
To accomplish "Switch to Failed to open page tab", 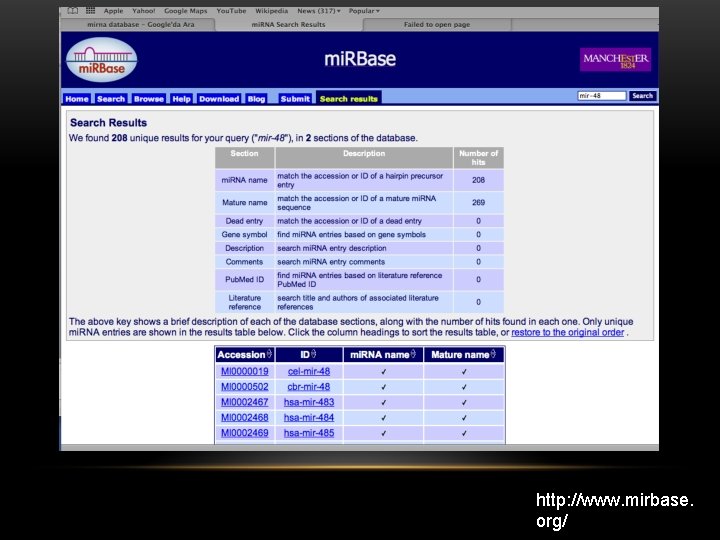I will point(437,24).
